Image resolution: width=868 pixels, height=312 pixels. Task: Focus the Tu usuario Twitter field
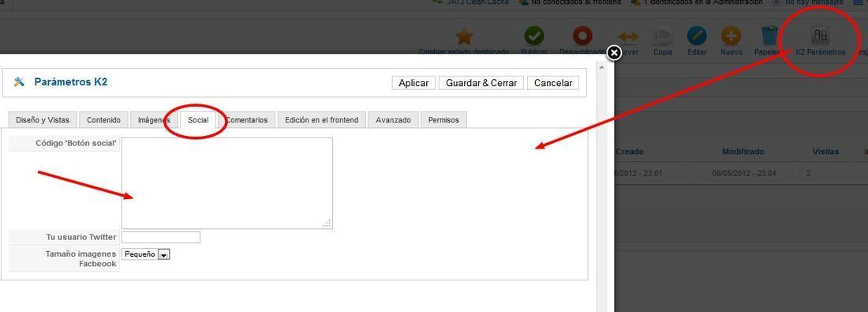pyautogui.click(x=160, y=237)
